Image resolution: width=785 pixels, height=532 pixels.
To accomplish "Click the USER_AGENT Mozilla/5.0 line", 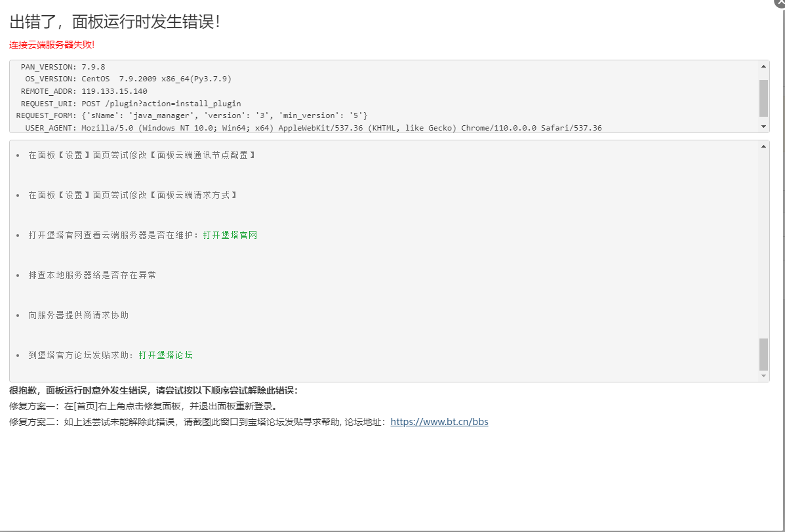I will (x=313, y=128).
